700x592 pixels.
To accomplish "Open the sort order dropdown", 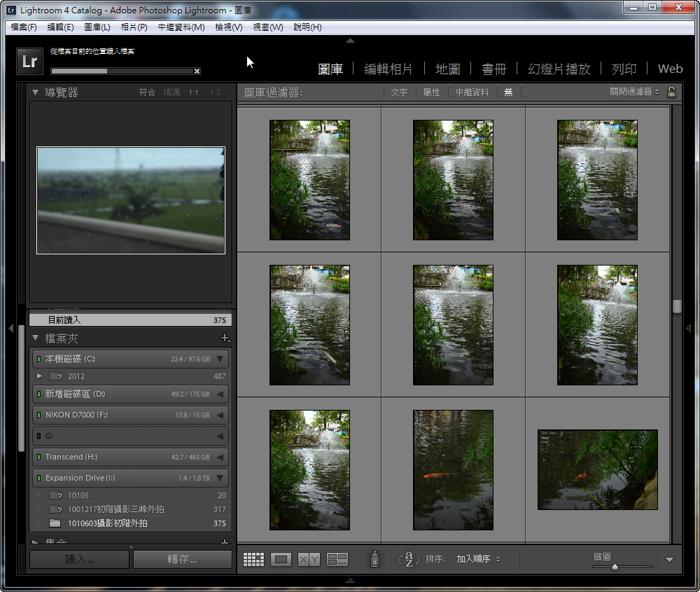I will tap(478, 559).
